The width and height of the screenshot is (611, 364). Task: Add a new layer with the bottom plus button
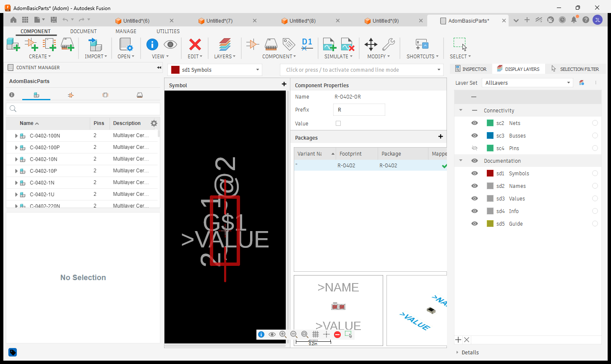pos(459,340)
